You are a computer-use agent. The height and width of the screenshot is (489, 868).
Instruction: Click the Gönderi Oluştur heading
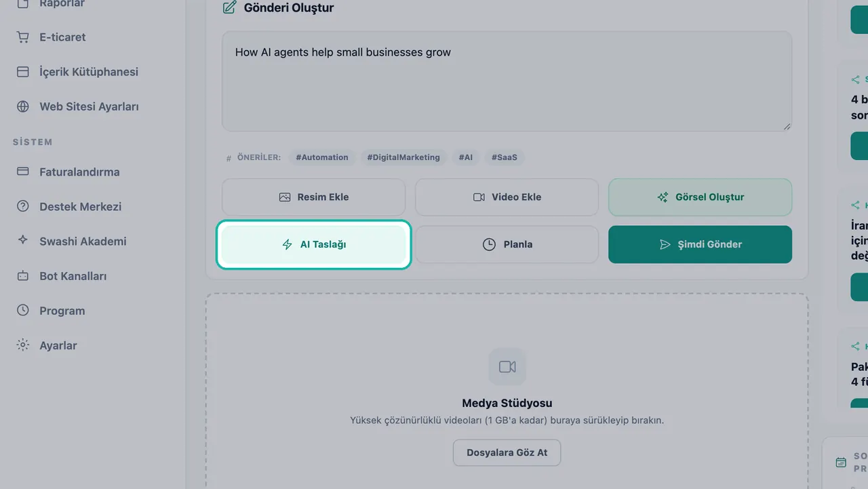coord(289,8)
